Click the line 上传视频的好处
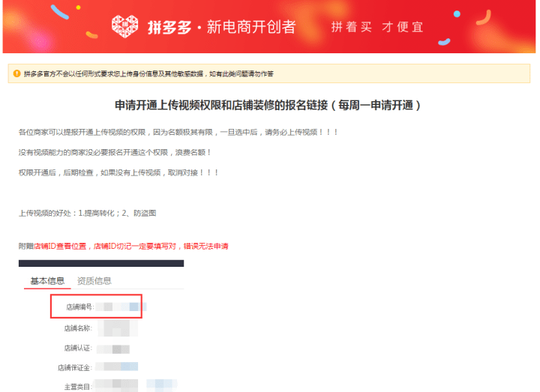 88,213
